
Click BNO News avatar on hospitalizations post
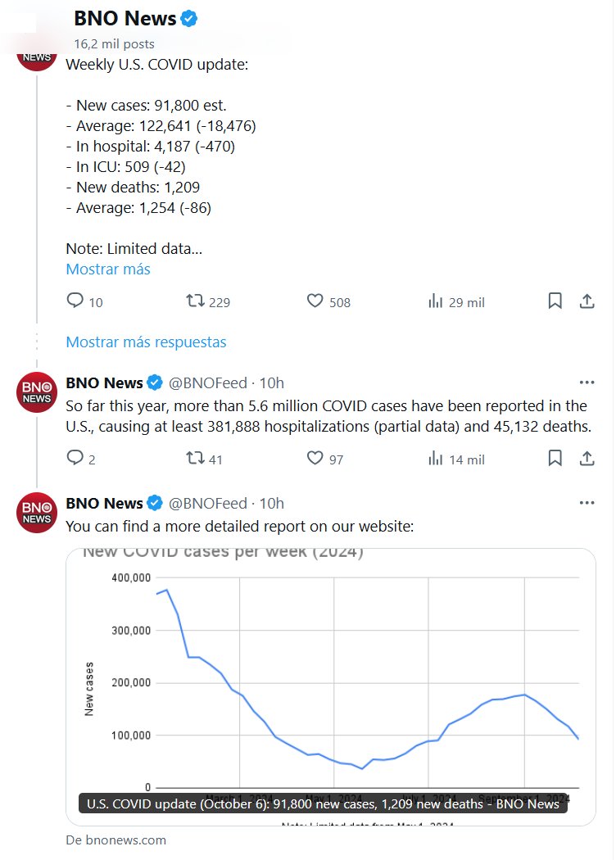pos(37,392)
